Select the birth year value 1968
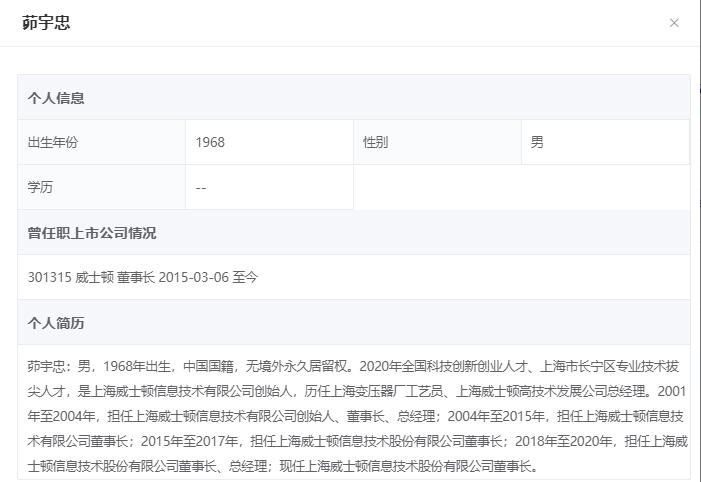The image size is (701, 482). (210, 142)
